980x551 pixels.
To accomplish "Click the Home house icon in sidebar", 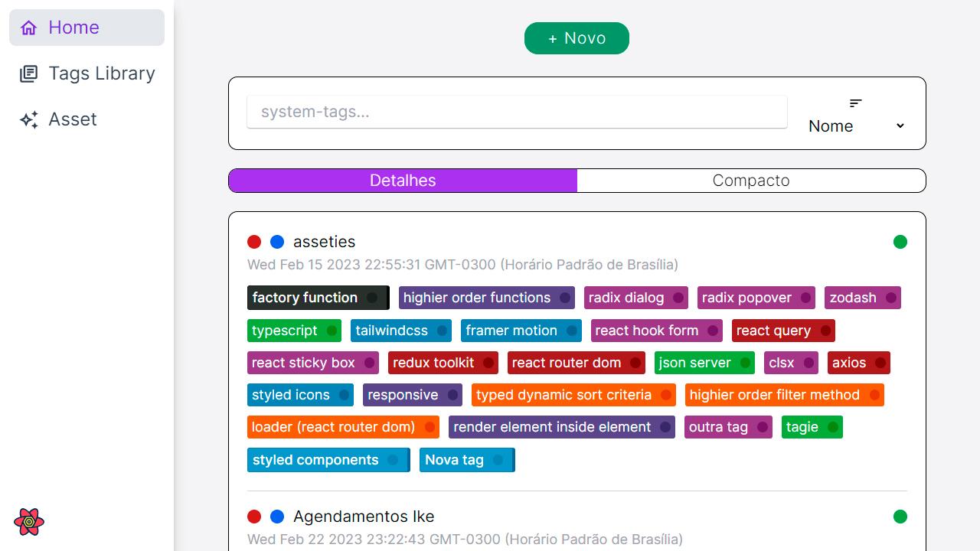I will click(29, 28).
